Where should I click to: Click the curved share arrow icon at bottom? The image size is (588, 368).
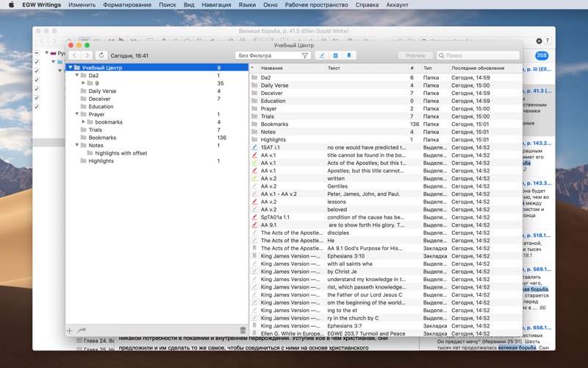(82, 330)
